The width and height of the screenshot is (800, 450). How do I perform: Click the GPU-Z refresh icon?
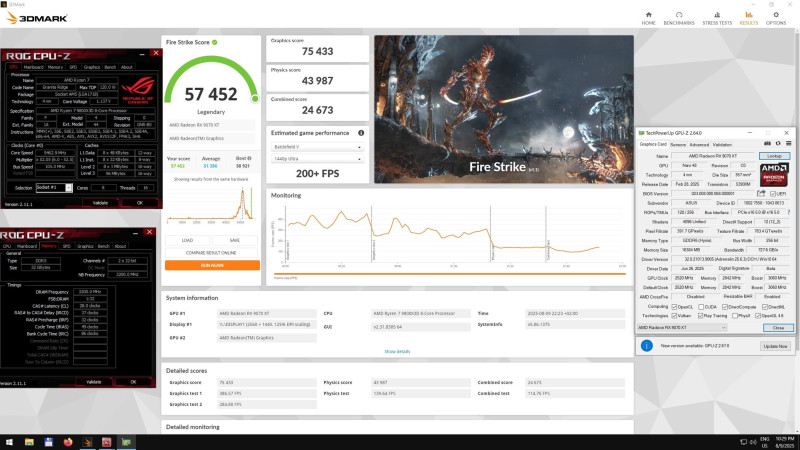coord(778,144)
